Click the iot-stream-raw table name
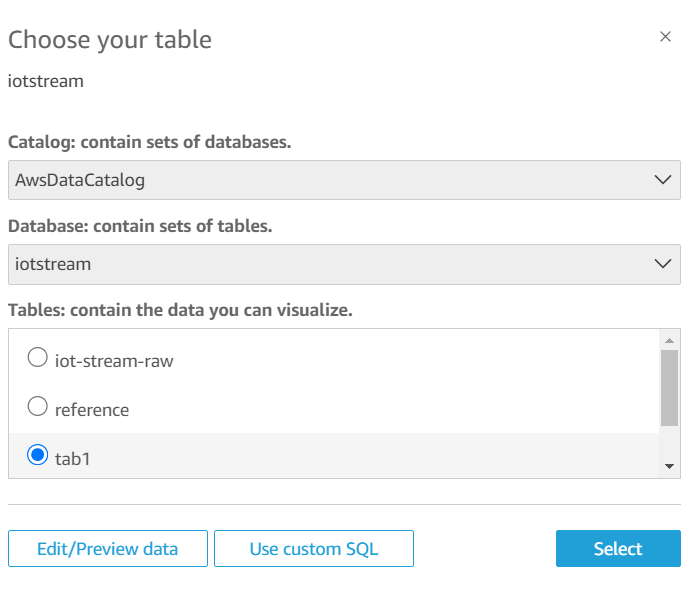The image size is (699, 594). point(114,361)
